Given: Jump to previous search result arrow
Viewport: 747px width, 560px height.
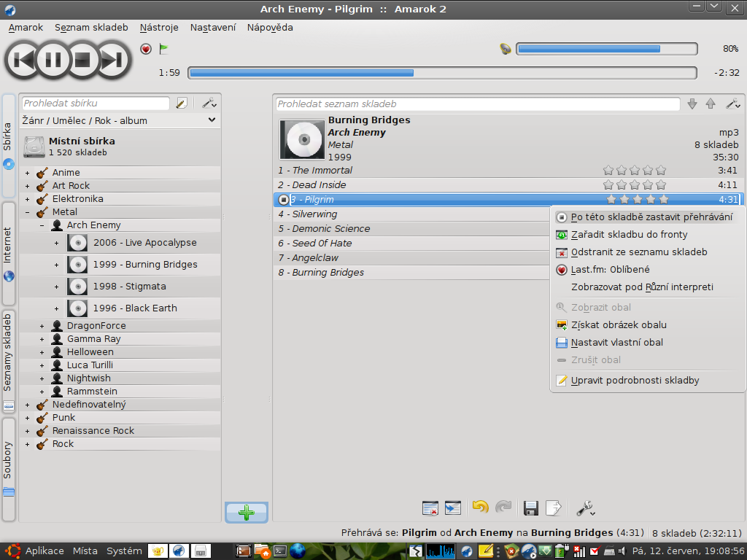Looking at the screenshot, I should (x=711, y=104).
